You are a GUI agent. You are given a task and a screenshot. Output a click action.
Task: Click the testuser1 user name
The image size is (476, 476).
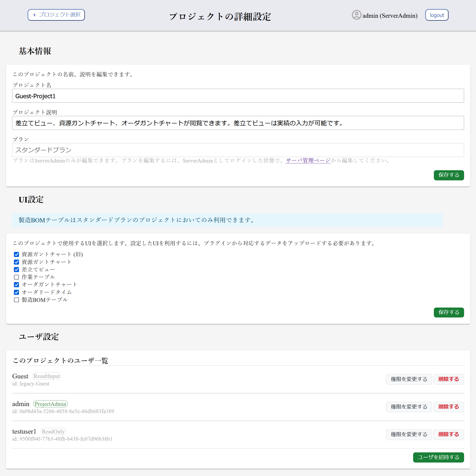click(24, 431)
